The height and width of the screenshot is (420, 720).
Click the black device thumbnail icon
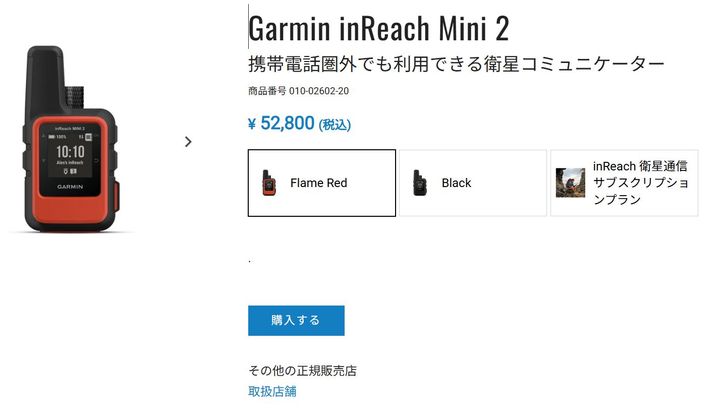click(419, 183)
